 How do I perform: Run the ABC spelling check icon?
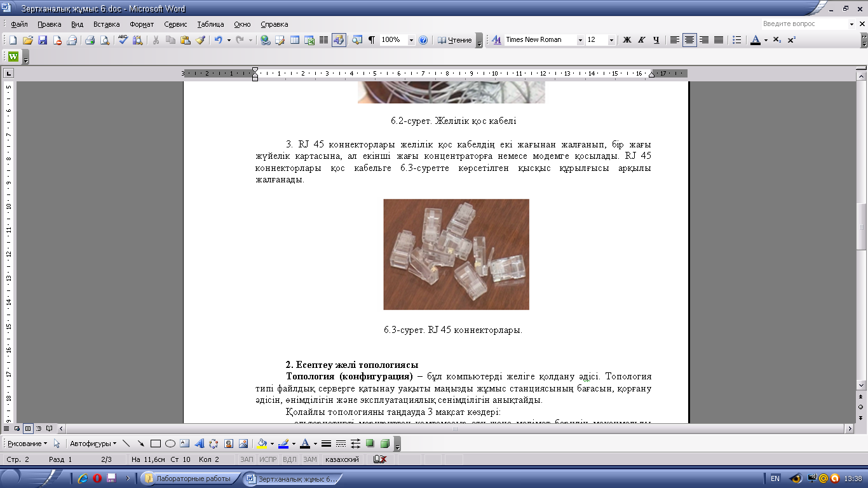coord(123,40)
